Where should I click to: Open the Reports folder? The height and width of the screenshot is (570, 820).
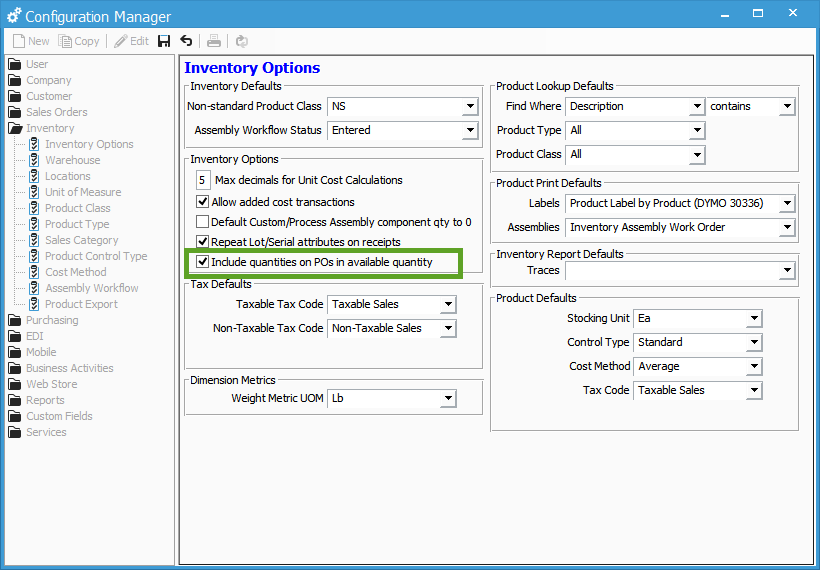click(x=37, y=400)
